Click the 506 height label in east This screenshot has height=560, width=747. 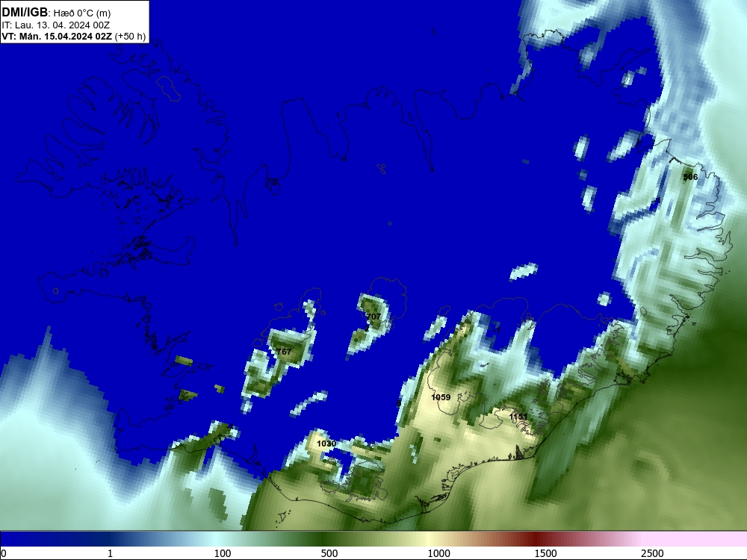tap(690, 177)
